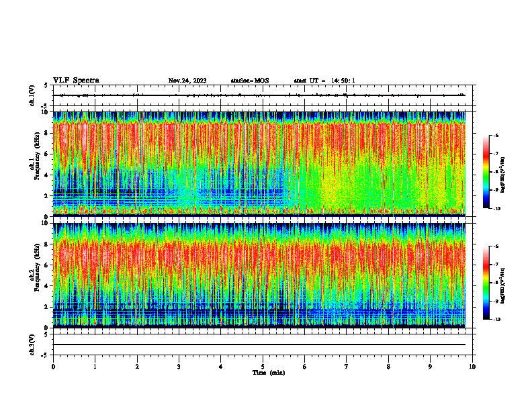Click the "8" kHz tick on ch.2 spectrogram
The width and height of the screenshot is (532, 411).
coord(47,244)
